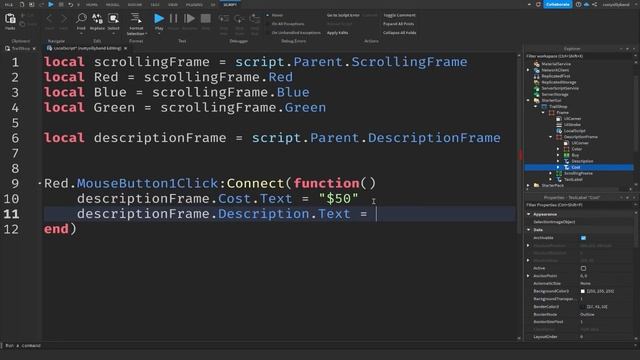
Task: Click the help question mark icon
Action: 578,4
